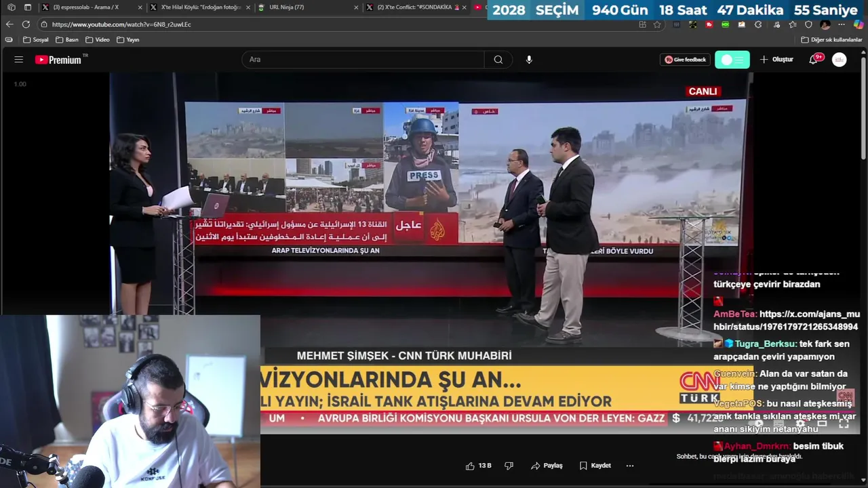Expand Diğer sık kullanılanlar folder
The height and width of the screenshot is (488, 868).
[x=831, y=40]
